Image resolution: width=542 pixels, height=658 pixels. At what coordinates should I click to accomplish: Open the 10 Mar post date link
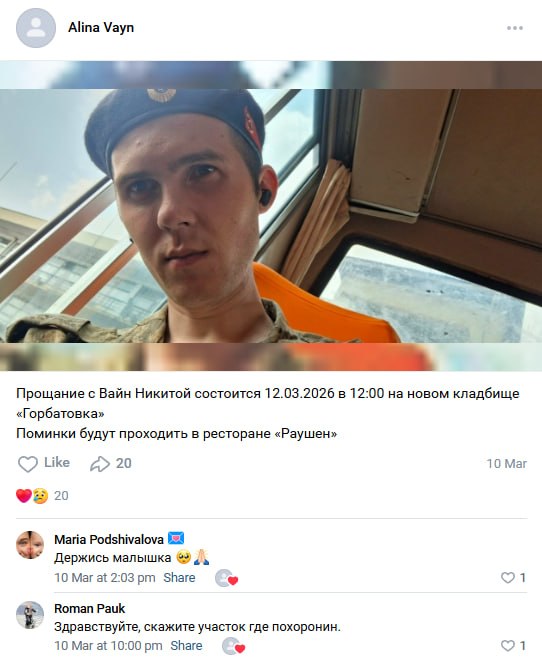(506, 464)
